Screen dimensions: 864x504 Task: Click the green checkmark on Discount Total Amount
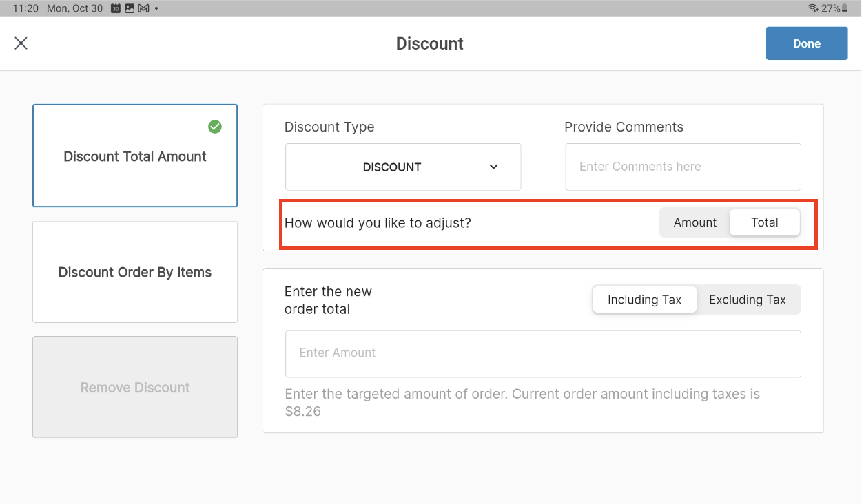coord(215,127)
